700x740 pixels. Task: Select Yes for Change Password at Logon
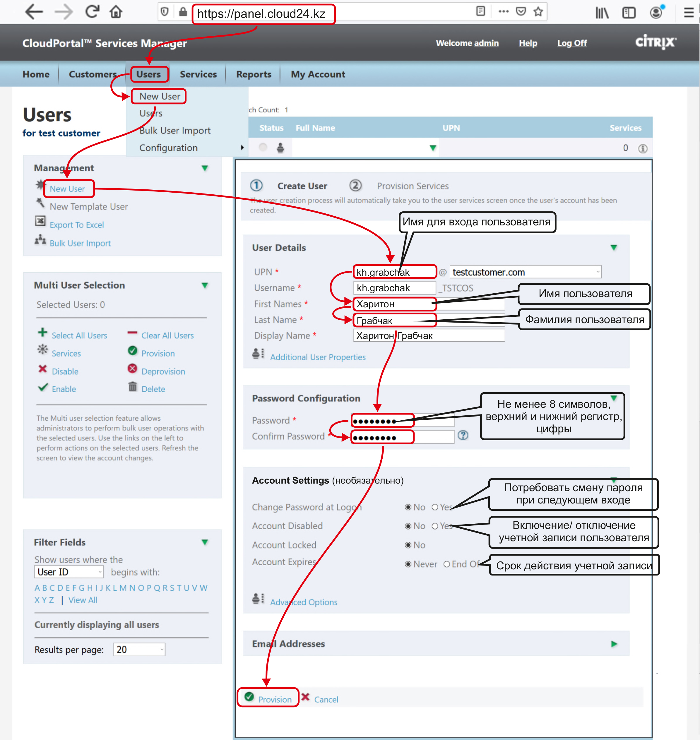point(435,507)
